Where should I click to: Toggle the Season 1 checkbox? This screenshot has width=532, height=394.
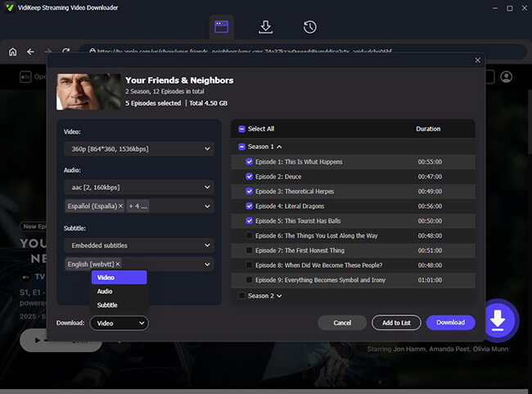[x=241, y=147]
